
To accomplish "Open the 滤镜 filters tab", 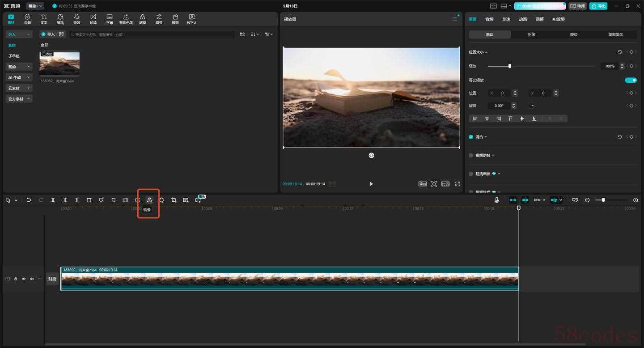I will (x=142, y=19).
